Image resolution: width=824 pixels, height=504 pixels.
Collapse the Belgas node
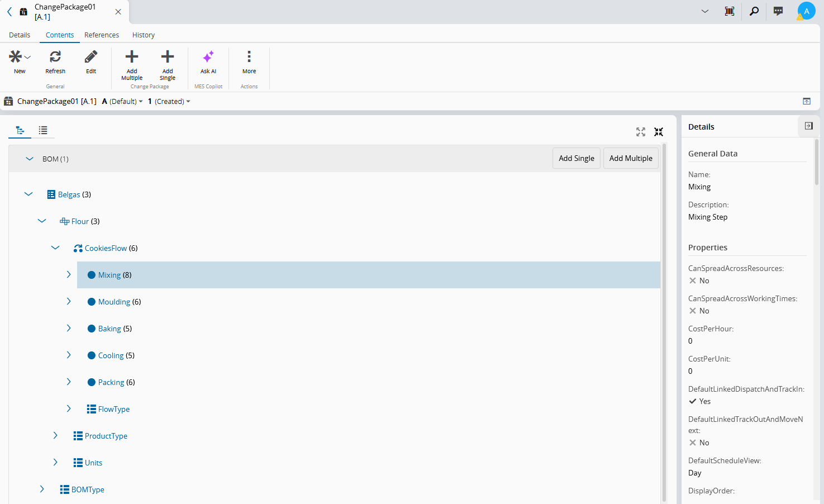28,194
